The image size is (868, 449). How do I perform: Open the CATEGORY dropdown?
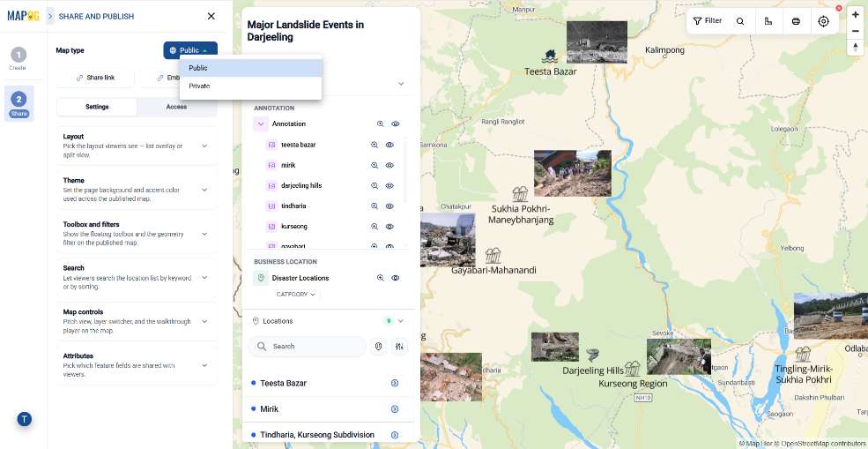pyautogui.click(x=296, y=295)
